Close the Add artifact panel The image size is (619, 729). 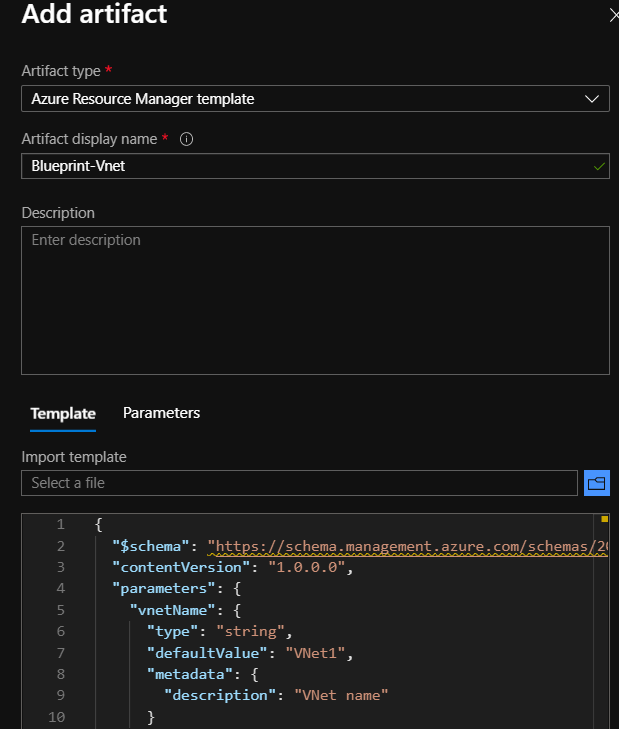[x=612, y=15]
